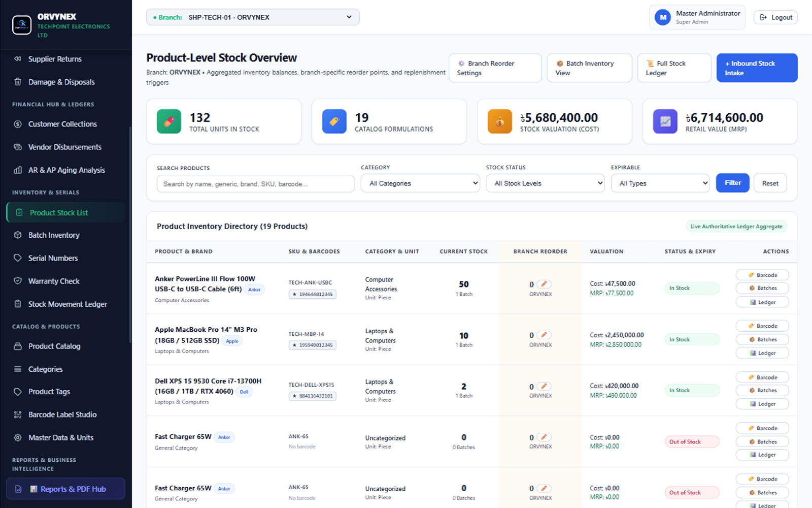Apply filters with the Filter button
Image resolution: width=812 pixels, height=508 pixels.
coord(733,183)
